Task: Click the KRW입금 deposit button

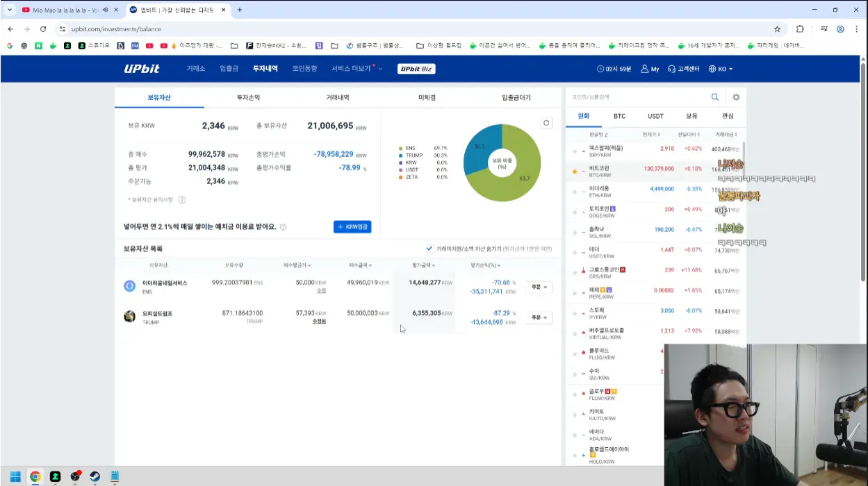Action: 352,227
